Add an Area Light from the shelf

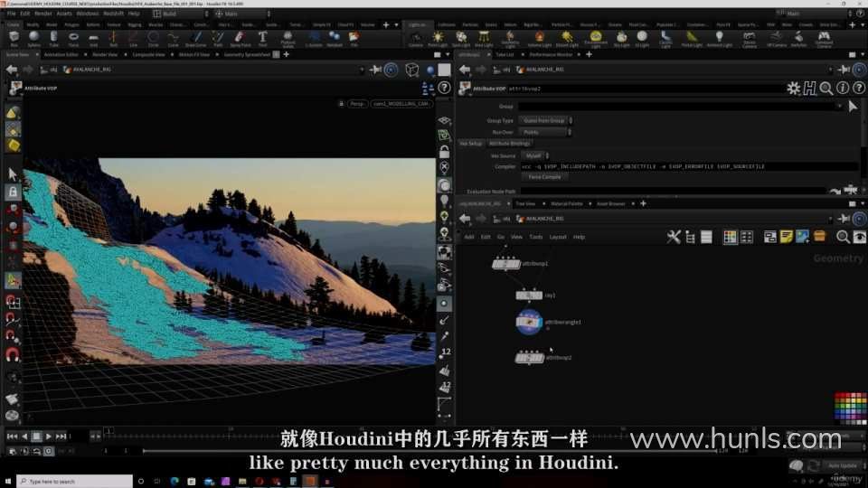[x=484, y=38]
